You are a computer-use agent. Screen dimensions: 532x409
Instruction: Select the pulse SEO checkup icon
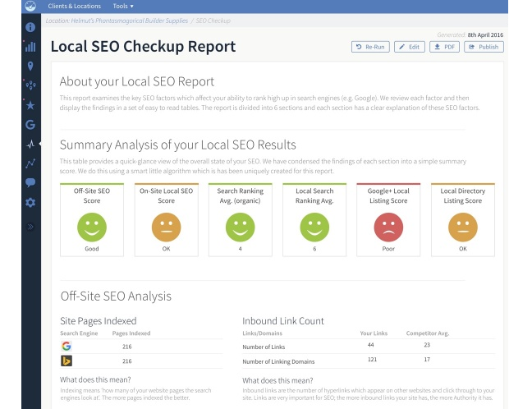[30, 145]
